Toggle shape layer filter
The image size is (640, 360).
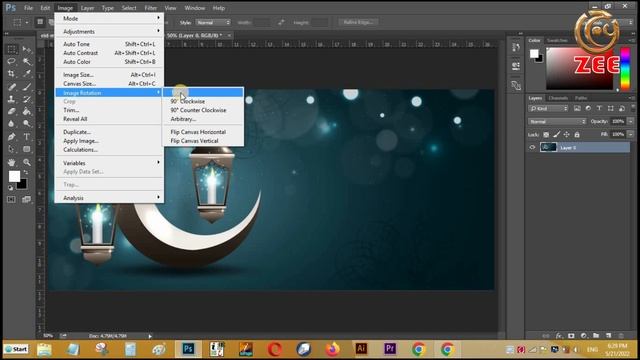click(611, 108)
